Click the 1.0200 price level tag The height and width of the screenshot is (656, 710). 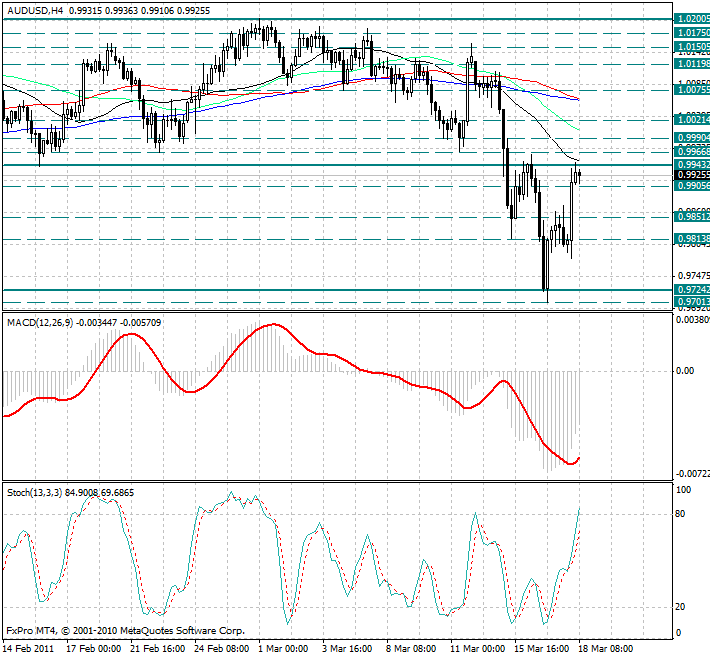pos(692,19)
